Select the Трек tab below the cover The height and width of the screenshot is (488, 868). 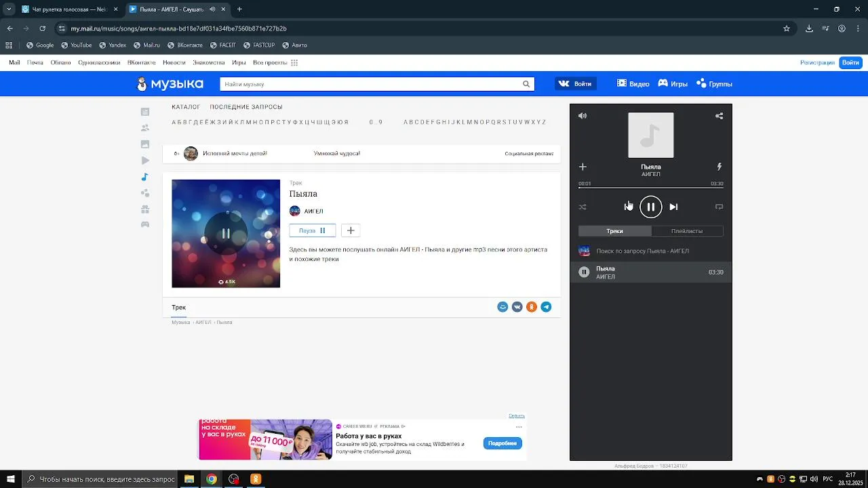[179, 308]
